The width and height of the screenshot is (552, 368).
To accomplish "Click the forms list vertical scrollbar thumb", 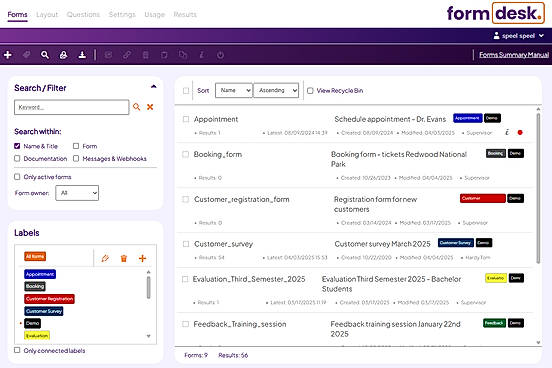I will click(x=538, y=188).
